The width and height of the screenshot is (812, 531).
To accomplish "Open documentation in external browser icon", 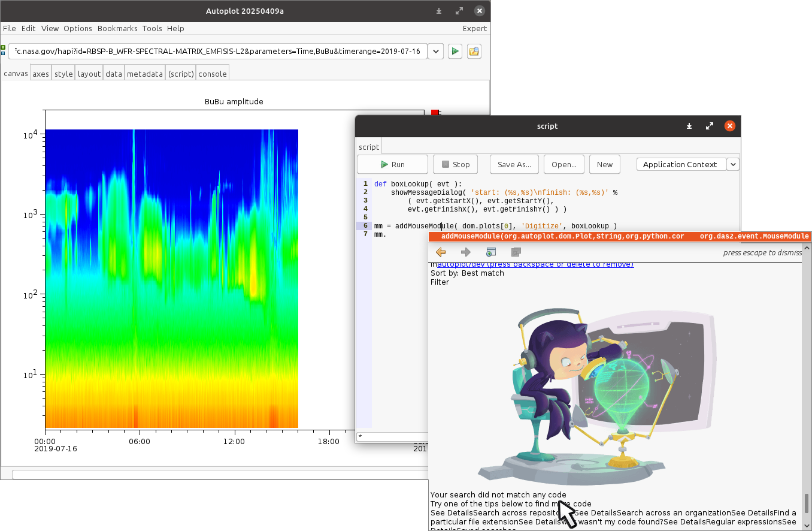I will click(490, 252).
